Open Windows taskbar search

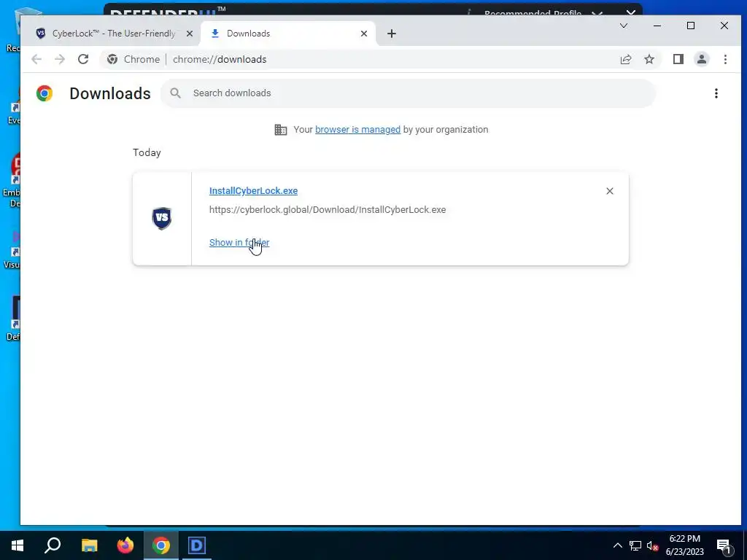[53, 545]
